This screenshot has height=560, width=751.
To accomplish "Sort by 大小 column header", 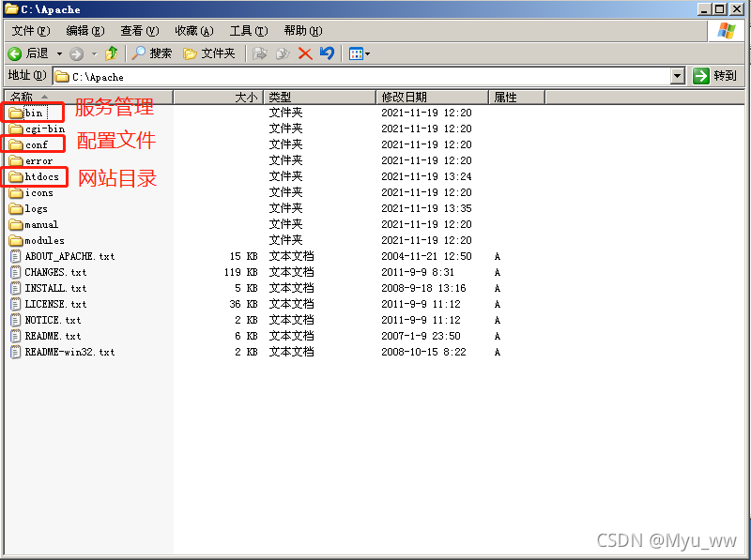I will (219, 98).
